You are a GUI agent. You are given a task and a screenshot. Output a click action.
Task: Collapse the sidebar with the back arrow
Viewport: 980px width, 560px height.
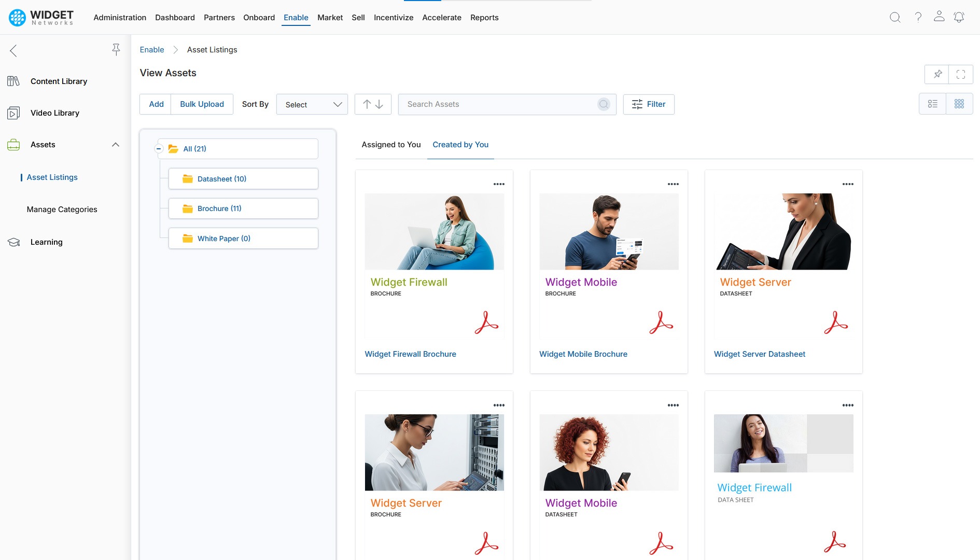point(13,50)
